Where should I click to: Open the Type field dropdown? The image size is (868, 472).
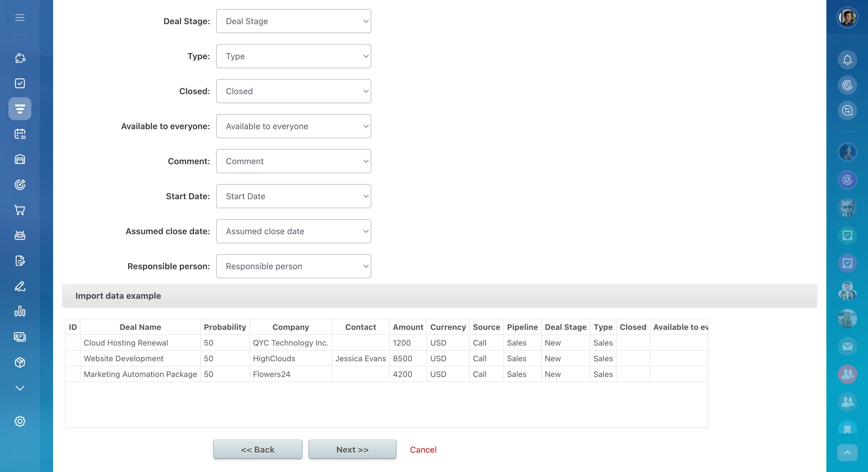click(x=293, y=56)
